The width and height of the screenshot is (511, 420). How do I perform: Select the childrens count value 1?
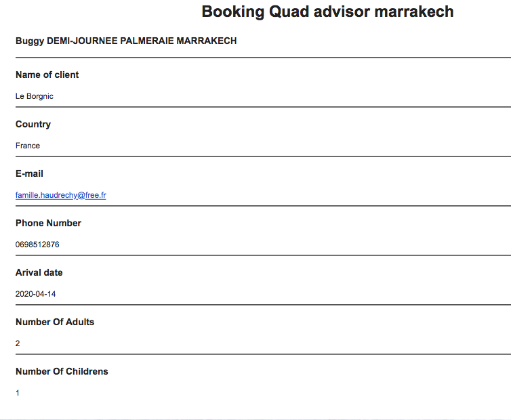pyautogui.click(x=18, y=393)
